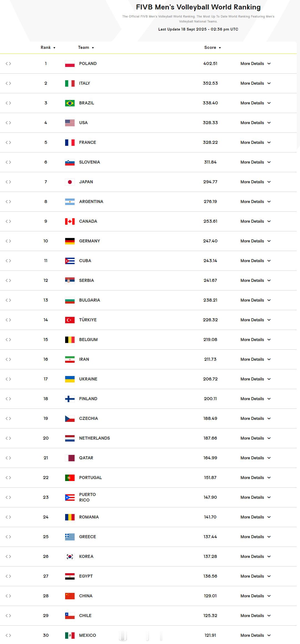The width and height of the screenshot is (300, 644).
Task: Expand More Details for France
Action: pyautogui.click(x=255, y=142)
